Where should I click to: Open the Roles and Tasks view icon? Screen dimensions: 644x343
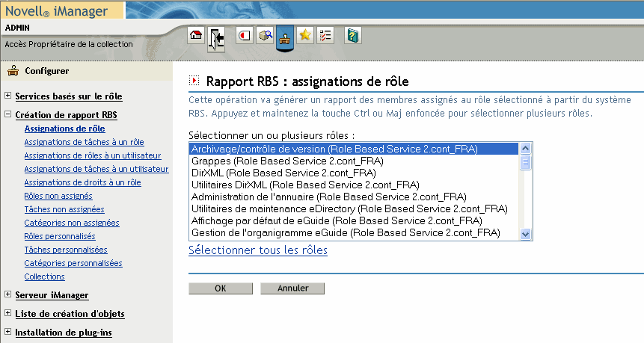[x=245, y=35]
